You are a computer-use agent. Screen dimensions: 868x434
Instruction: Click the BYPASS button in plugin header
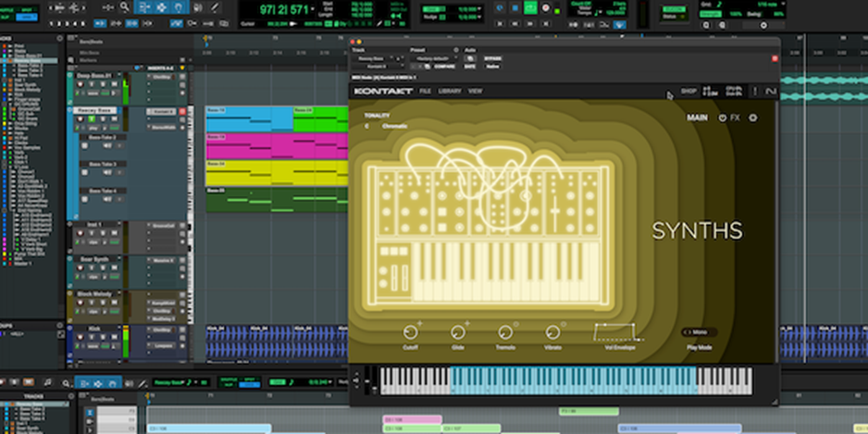pyautogui.click(x=492, y=58)
